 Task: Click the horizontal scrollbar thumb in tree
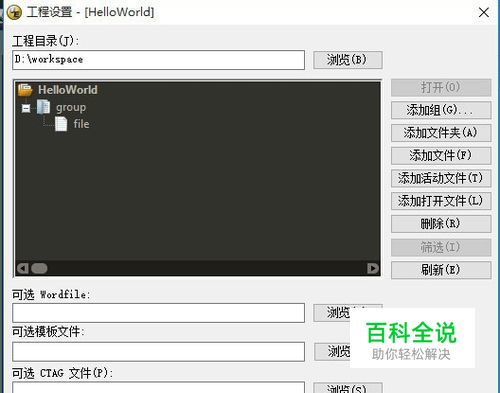pyautogui.click(x=39, y=268)
